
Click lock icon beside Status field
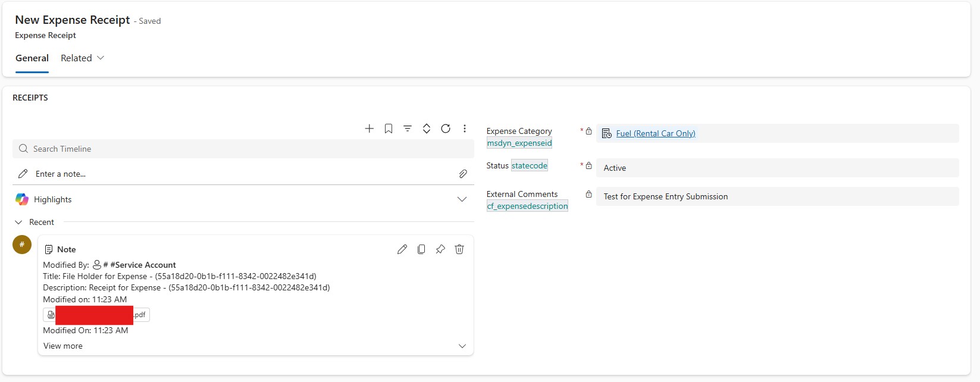pos(588,165)
